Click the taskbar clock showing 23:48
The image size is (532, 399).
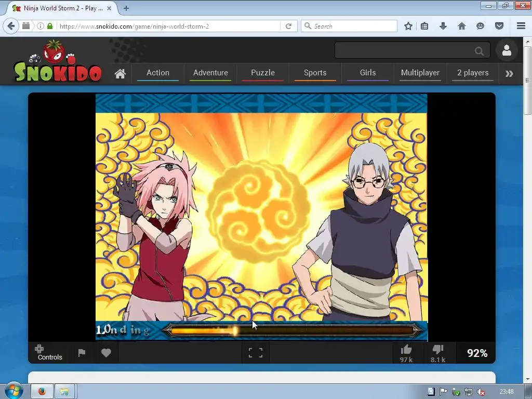click(506, 392)
